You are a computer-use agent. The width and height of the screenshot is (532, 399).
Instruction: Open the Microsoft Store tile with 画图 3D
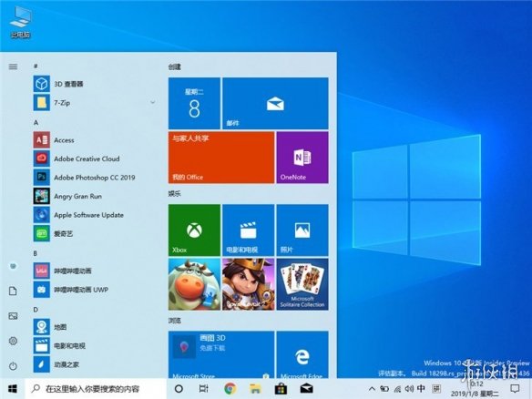(x=221, y=354)
